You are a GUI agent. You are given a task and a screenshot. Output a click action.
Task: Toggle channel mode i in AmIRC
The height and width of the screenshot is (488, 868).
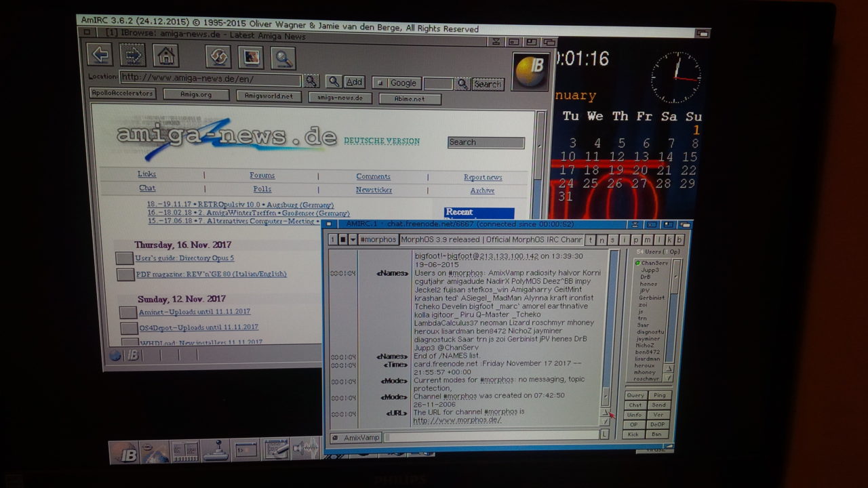[624, 240]
